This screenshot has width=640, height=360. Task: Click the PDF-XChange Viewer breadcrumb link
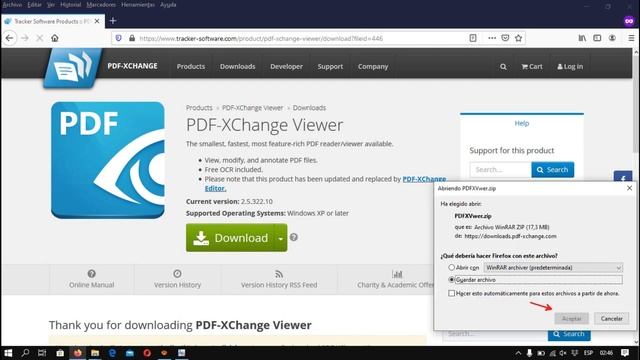[x=252, y=108]
